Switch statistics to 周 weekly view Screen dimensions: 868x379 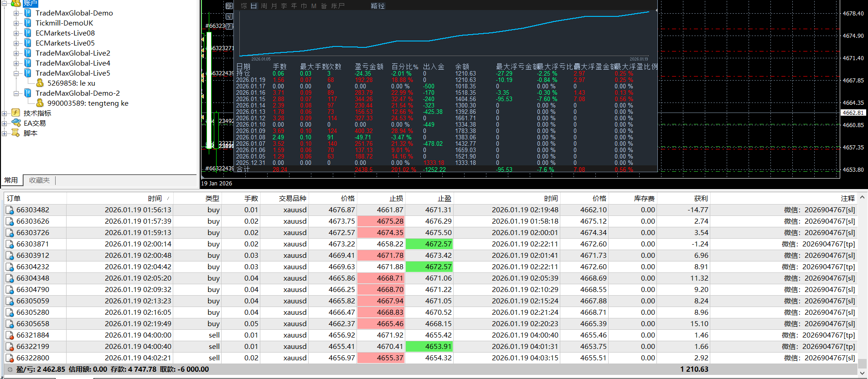[264, 6]
